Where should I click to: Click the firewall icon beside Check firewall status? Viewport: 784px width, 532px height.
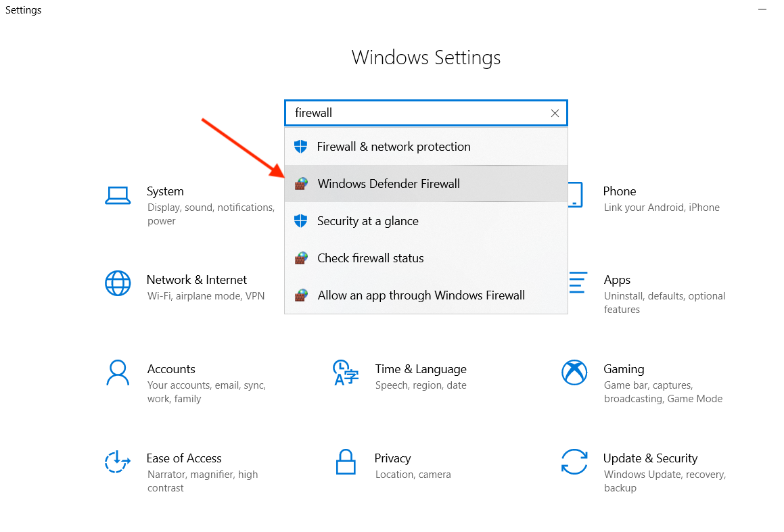coord(301,258)
